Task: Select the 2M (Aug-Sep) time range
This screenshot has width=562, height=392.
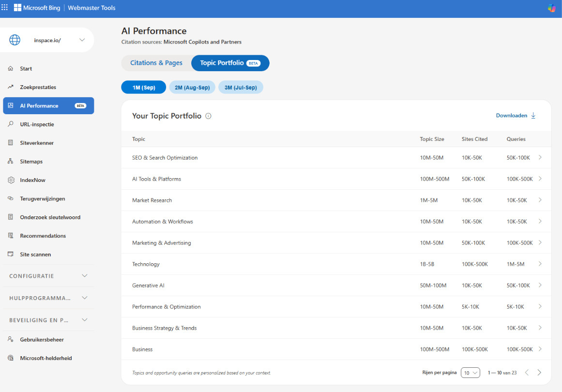Action: (192, 88)
